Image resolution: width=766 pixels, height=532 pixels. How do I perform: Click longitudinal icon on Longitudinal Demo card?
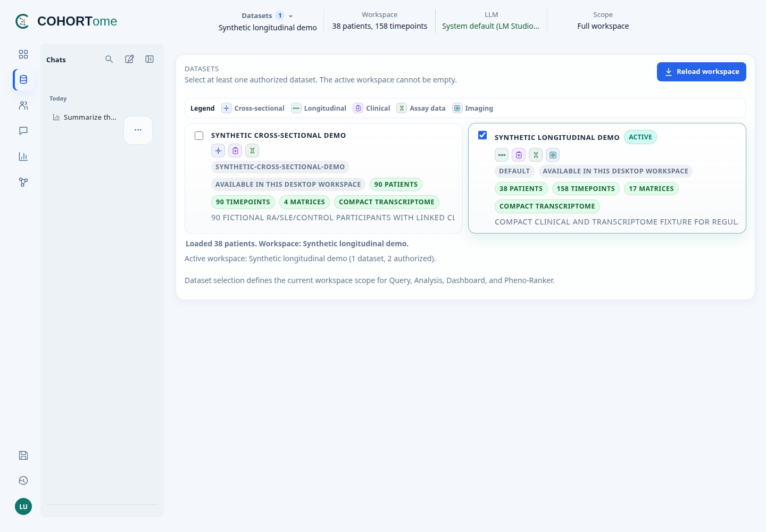tap(502, 155)
